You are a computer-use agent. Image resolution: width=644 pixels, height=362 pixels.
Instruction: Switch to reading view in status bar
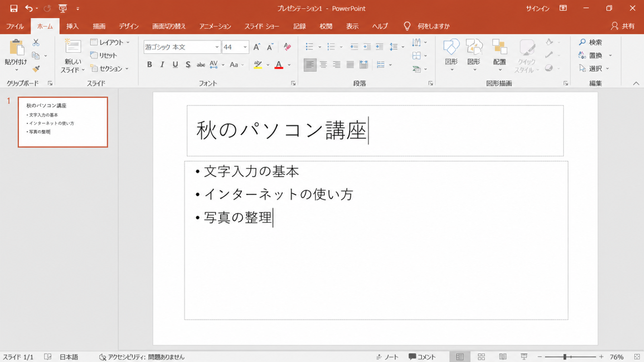pyautogui.click(x=503, y=357)
